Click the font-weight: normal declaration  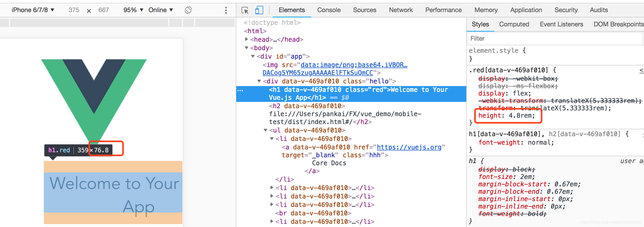tap(516, 143)
